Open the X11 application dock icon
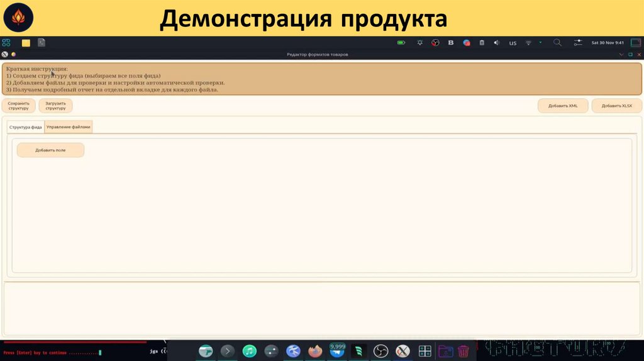Viewport: 644px width, 361px height. [403, 351]
